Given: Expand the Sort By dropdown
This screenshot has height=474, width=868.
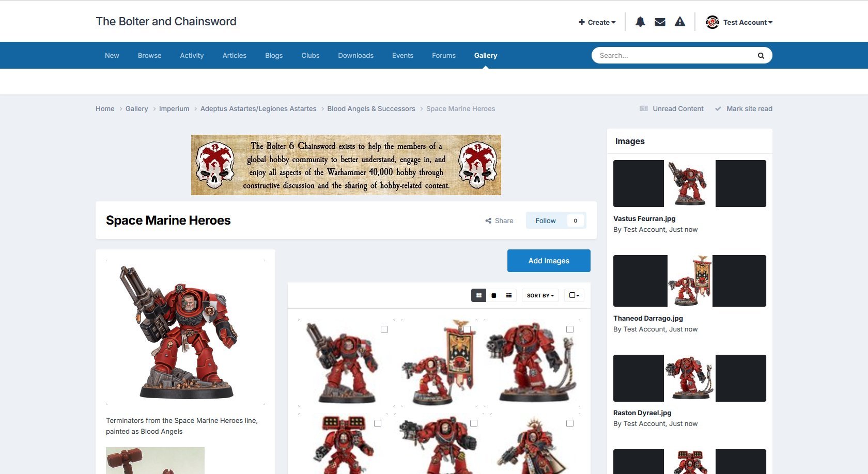Looking at the screenshot, I should click(540, 295).
